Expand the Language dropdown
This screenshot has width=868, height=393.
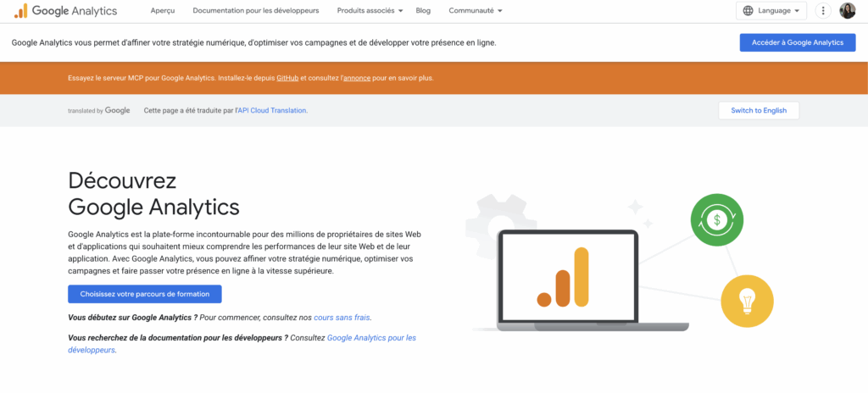pyautogui.click(x=771, y=10)
